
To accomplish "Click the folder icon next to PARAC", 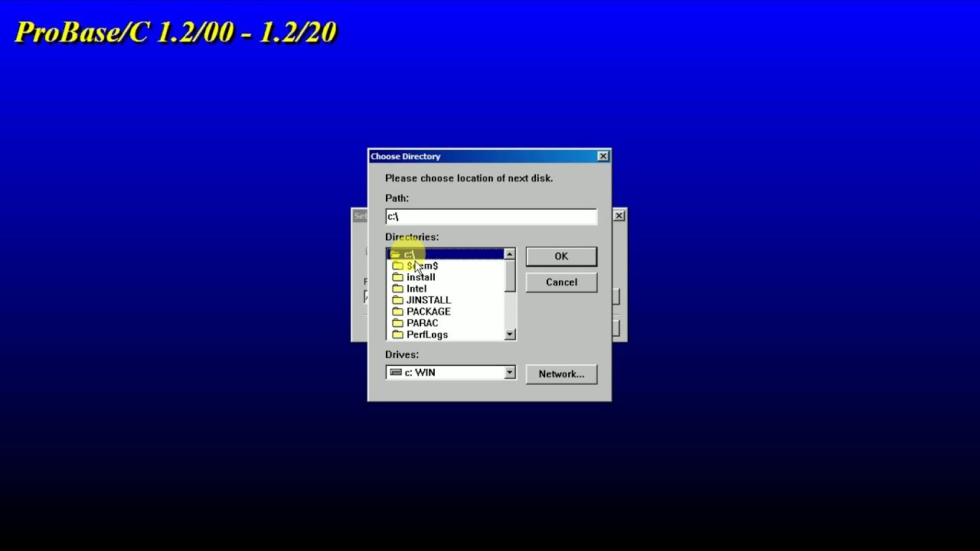I will tap(397, 323).
